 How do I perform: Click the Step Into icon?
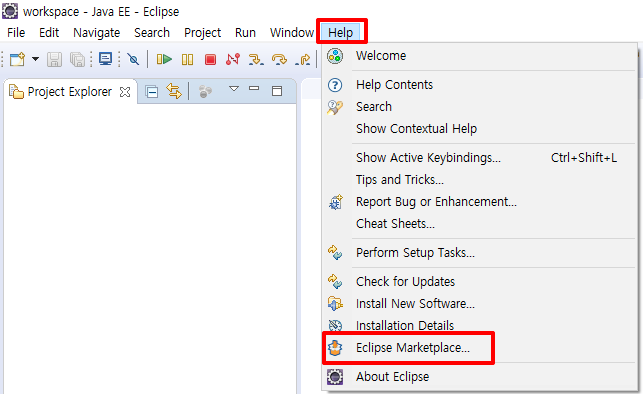point(256,60)
